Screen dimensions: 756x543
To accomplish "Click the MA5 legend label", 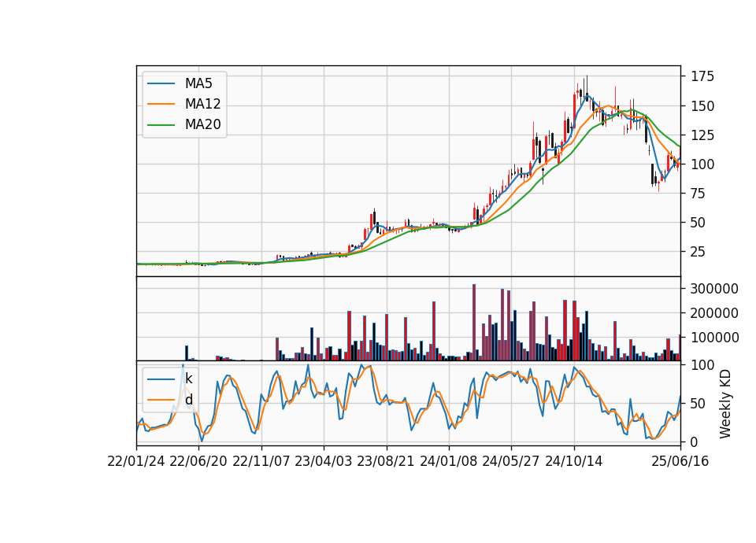I will (198, 83).
